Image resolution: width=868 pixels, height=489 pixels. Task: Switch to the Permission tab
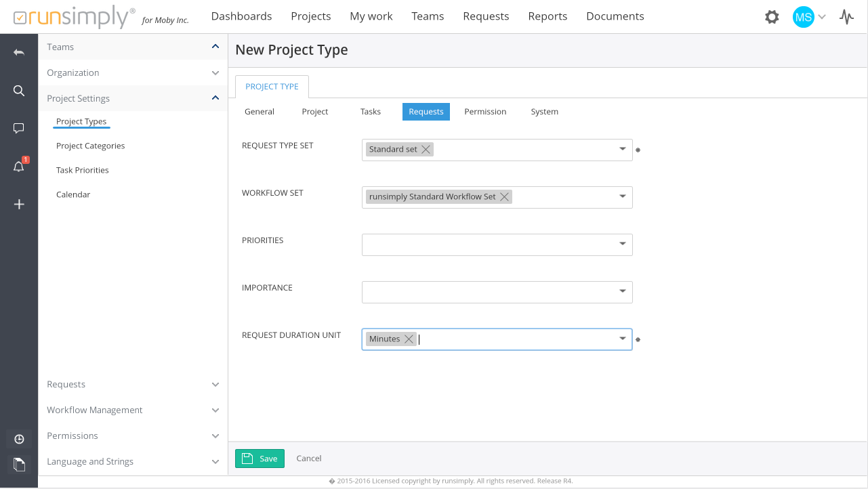coord(485,112)
